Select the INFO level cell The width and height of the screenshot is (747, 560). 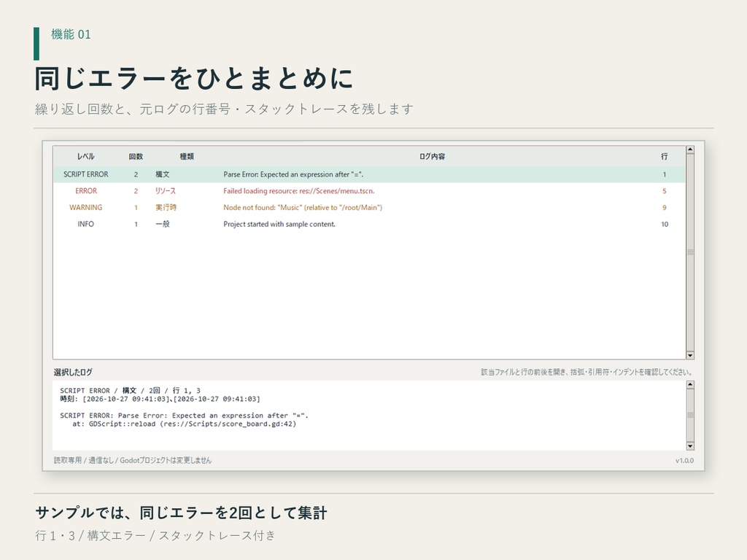pos(86,225)
